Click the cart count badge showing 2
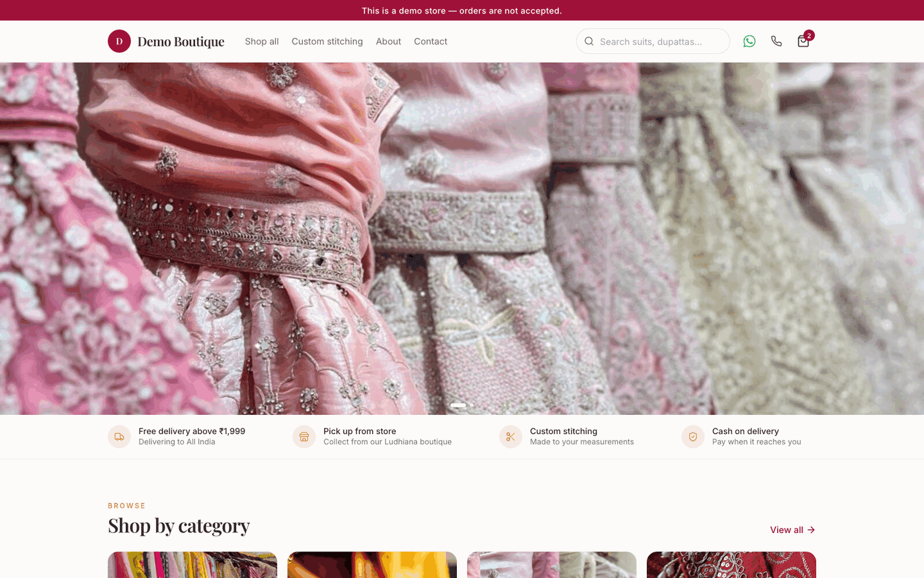The image size is (924, 578). tap(809, 35)
